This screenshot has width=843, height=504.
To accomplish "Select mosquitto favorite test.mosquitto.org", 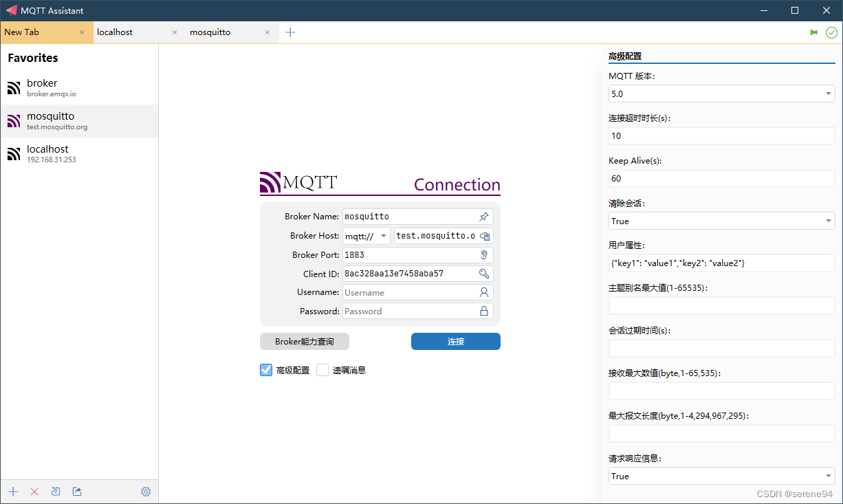I will click(x=79, y=121).
